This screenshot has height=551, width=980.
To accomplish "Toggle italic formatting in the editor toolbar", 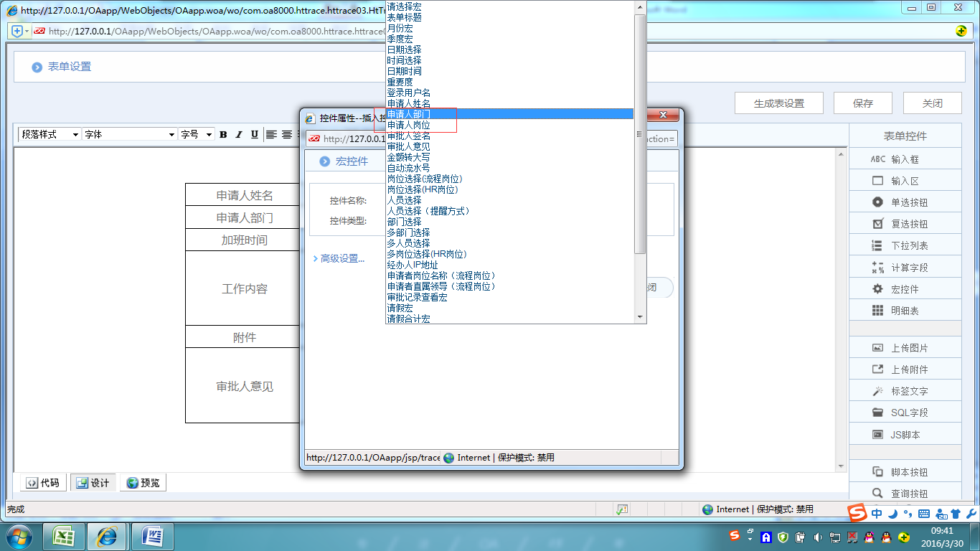I will (238, 133).
